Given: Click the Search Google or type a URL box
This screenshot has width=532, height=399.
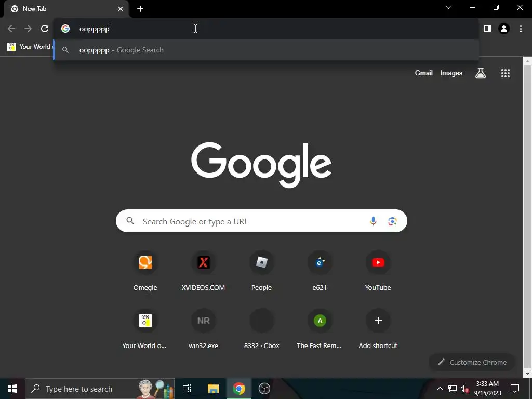Looking at the screenshot, I should click(261, 221).
